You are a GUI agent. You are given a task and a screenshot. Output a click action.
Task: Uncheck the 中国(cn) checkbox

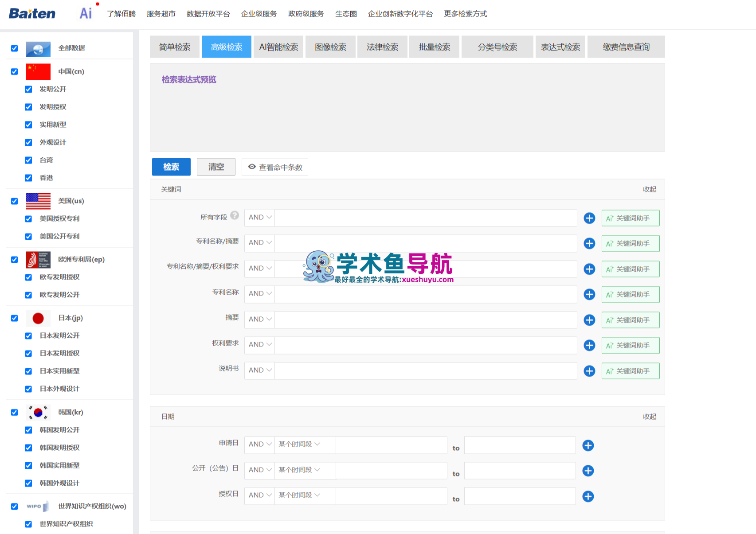pos(15,72)
